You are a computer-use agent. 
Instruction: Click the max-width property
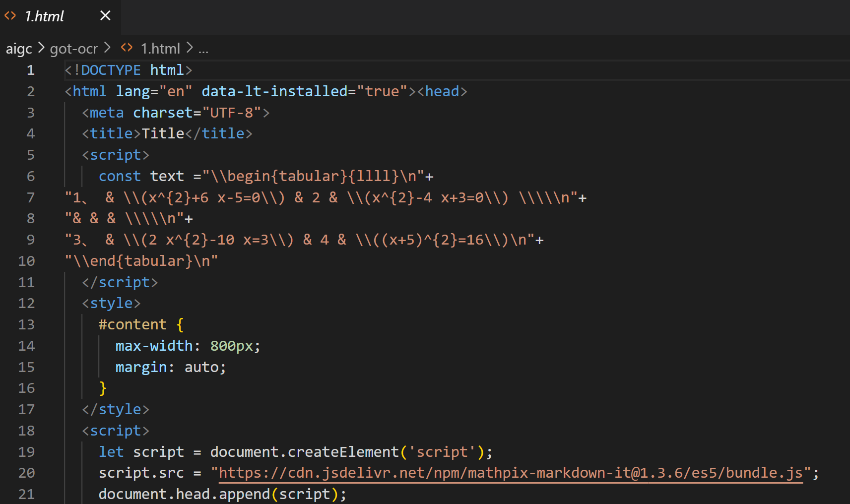click(154, 346)
